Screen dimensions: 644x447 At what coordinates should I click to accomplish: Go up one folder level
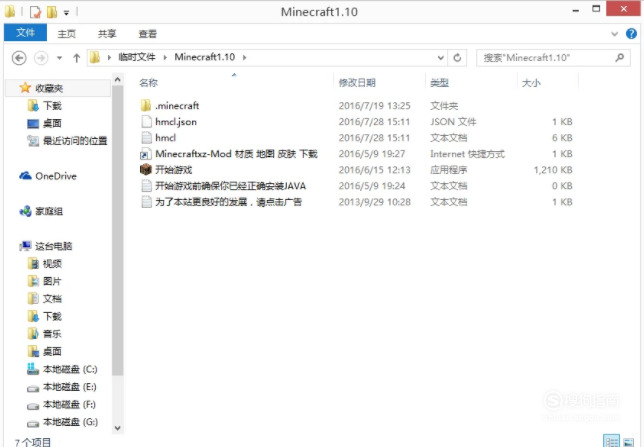pyautogui.click(x=76, y=58)
